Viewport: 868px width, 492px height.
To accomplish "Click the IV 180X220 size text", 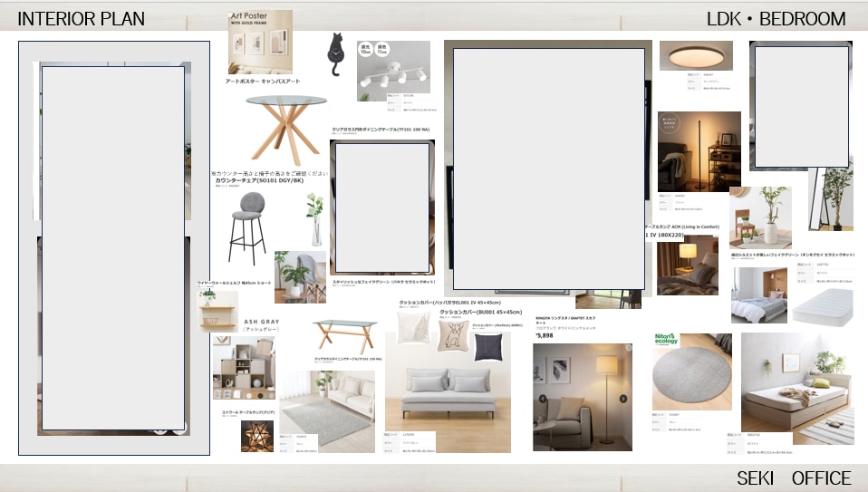I will coord(664,236).
